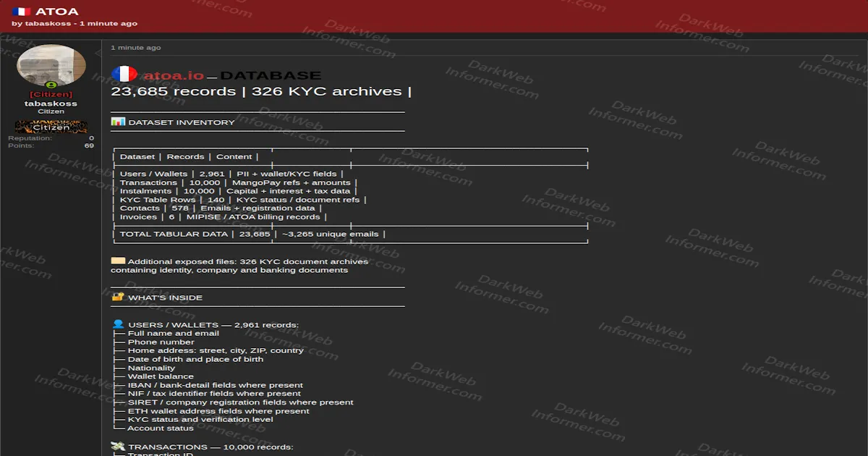Click 'TRANSACTIONS — 10,000 records' heading

pos(210,447)
